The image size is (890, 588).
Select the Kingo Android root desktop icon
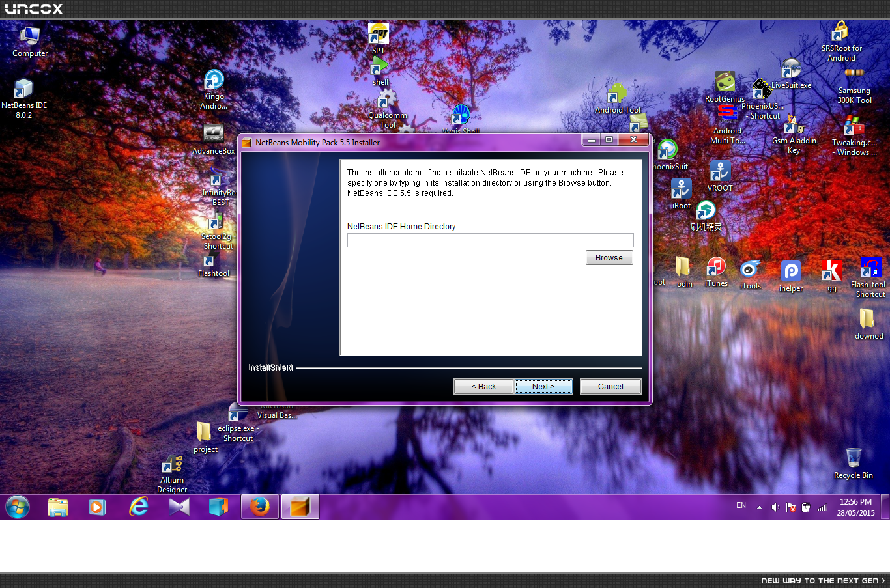(214, 90)
